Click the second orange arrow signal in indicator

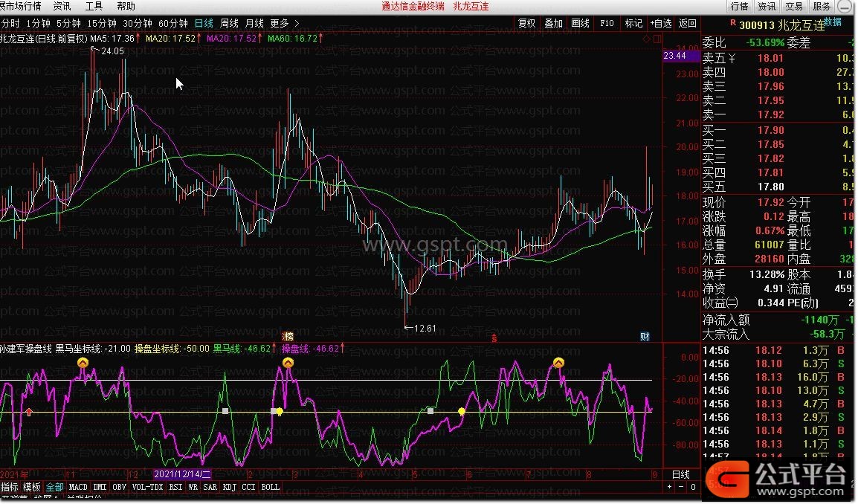pyautogui.click(x=288, y=362)
